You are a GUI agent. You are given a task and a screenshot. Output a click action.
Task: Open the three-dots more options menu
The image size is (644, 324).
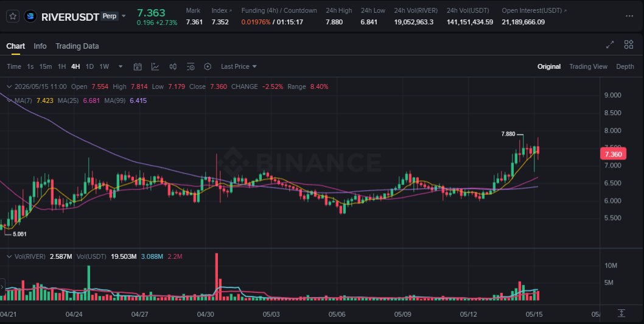(x=629, y=16)
